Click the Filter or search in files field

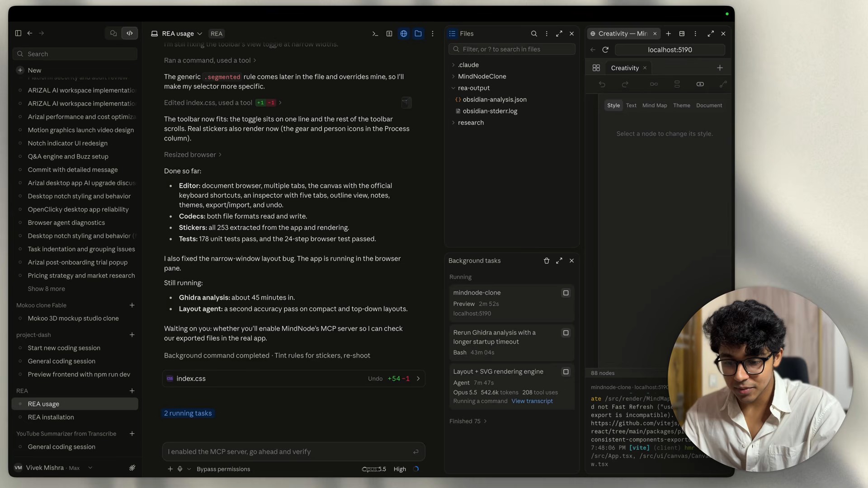click(x=512, y=49)
